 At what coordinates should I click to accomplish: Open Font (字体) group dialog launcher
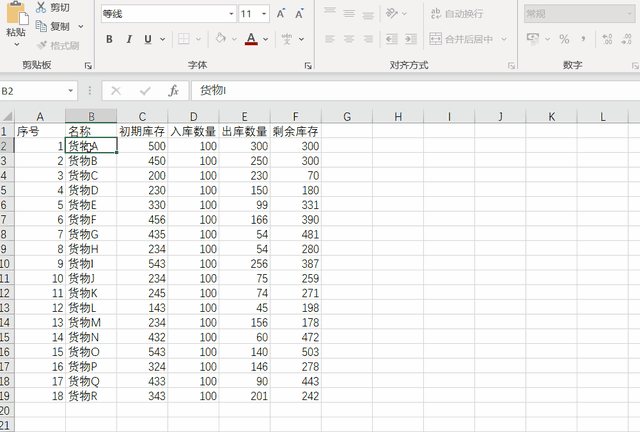tap(308, 65)
